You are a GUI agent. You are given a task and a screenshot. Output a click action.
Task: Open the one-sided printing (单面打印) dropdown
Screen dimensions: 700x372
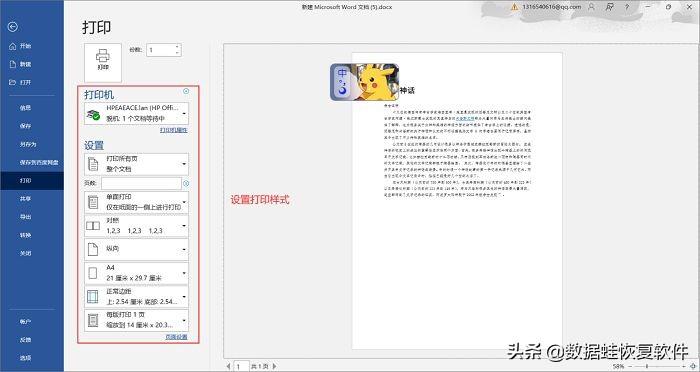[x=137, y=202]
